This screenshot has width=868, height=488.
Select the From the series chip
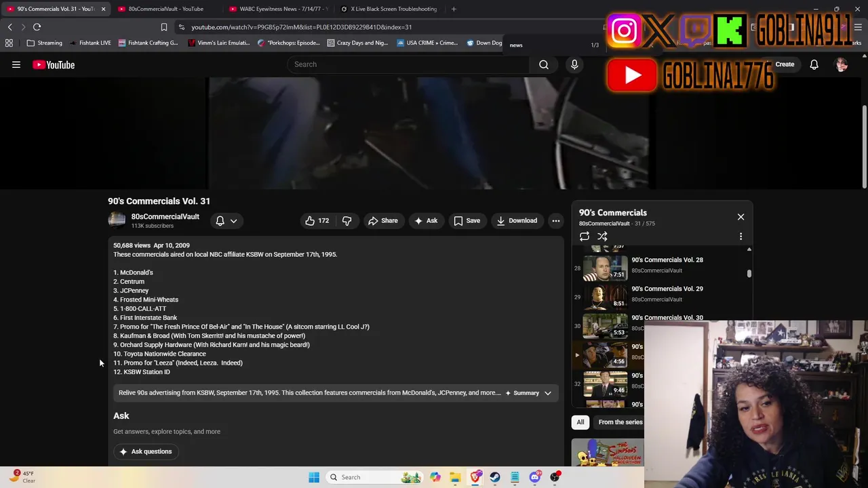620,422
